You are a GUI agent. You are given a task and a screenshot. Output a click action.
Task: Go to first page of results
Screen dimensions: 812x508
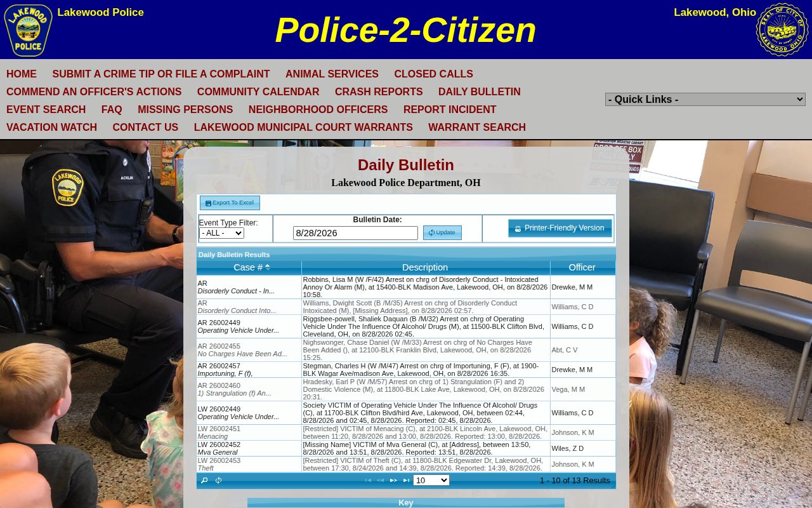[368, 481]
